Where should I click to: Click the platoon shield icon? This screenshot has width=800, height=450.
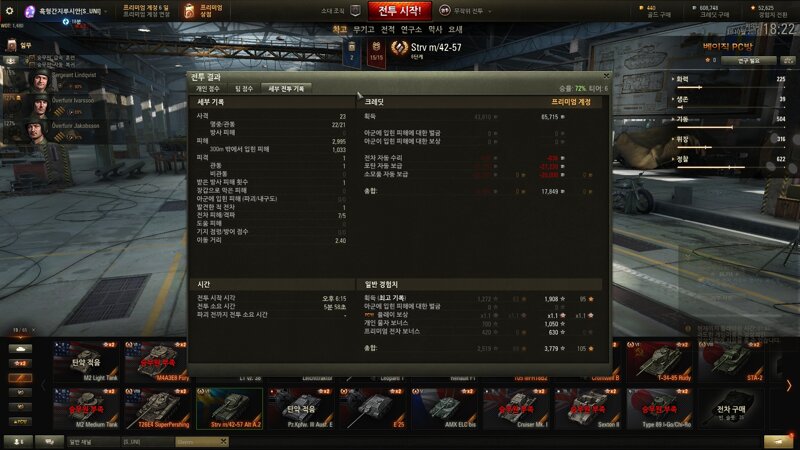[x=356, y=11]
